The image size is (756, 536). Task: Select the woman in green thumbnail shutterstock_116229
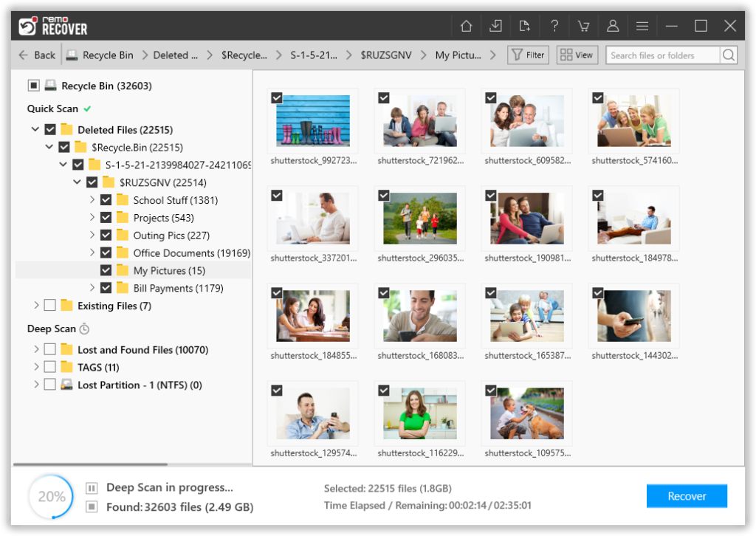coord(420,413)
